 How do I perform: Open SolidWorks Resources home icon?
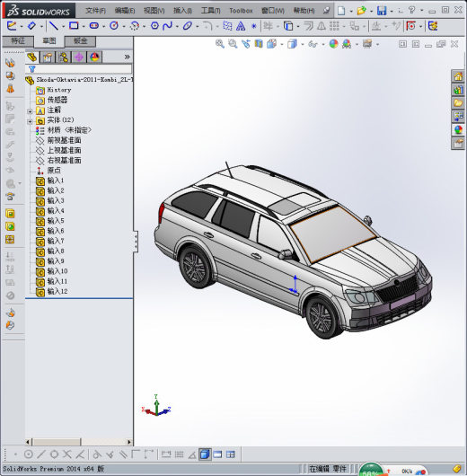point(458,76)
